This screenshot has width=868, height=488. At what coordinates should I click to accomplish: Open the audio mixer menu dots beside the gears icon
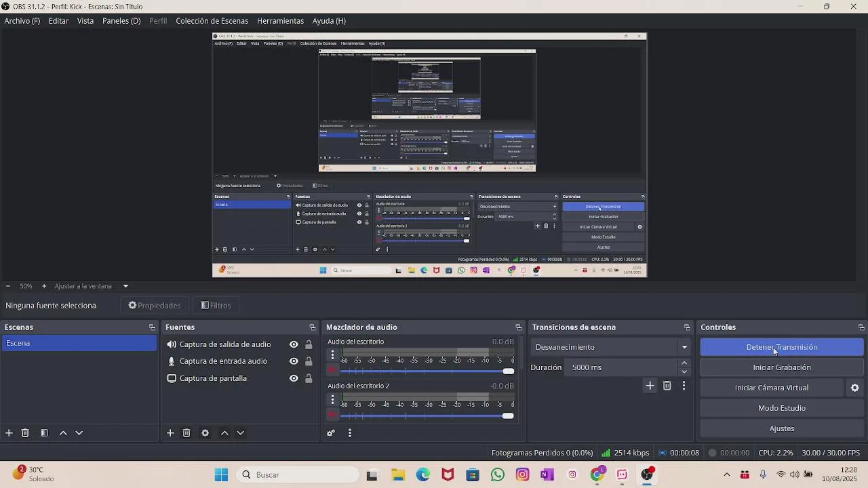pyautogui.click(x=350, y=433)
